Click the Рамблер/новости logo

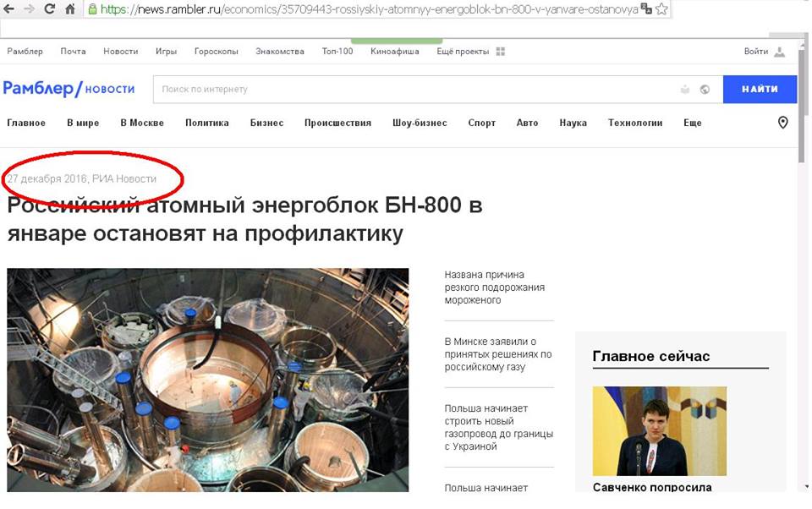pos(69,89)
